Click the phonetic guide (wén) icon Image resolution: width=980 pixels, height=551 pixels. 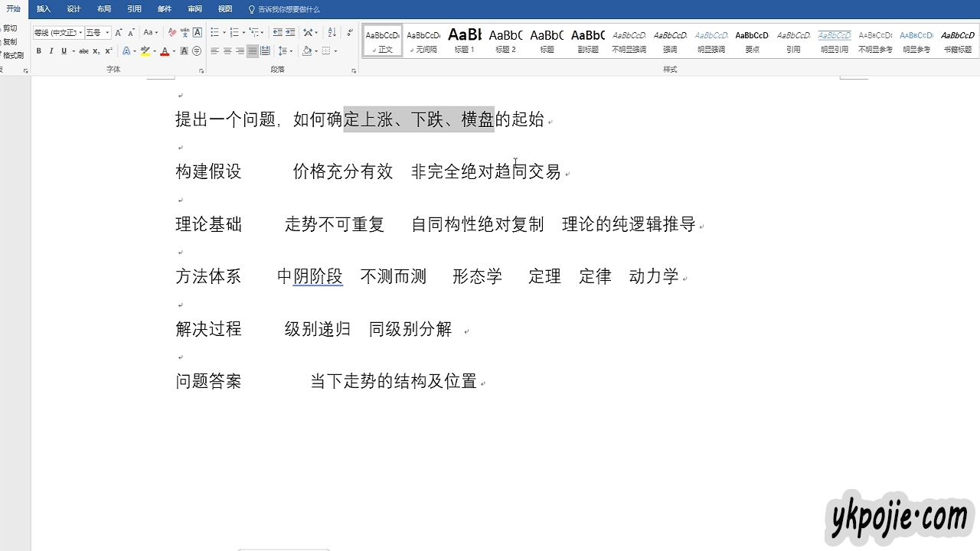coord(185,33)
